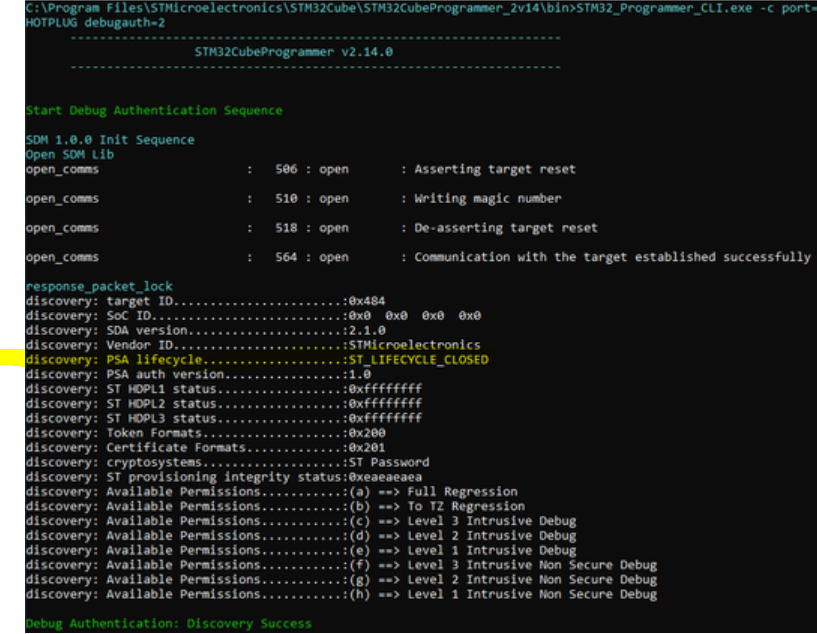Viewport: 817px width, 634px height.
Task: Click the 'ST HDPL1 status' line
Action: [224, 389]
